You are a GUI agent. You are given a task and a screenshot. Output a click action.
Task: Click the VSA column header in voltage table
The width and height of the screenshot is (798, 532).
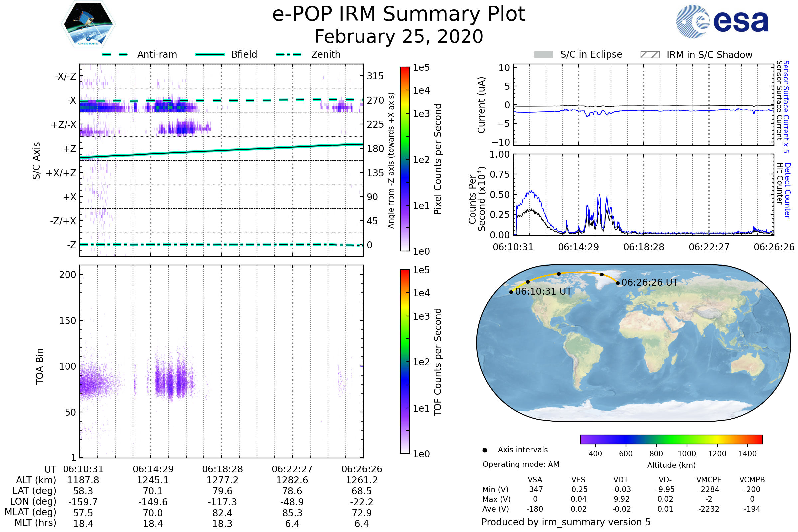click(535, 480)
